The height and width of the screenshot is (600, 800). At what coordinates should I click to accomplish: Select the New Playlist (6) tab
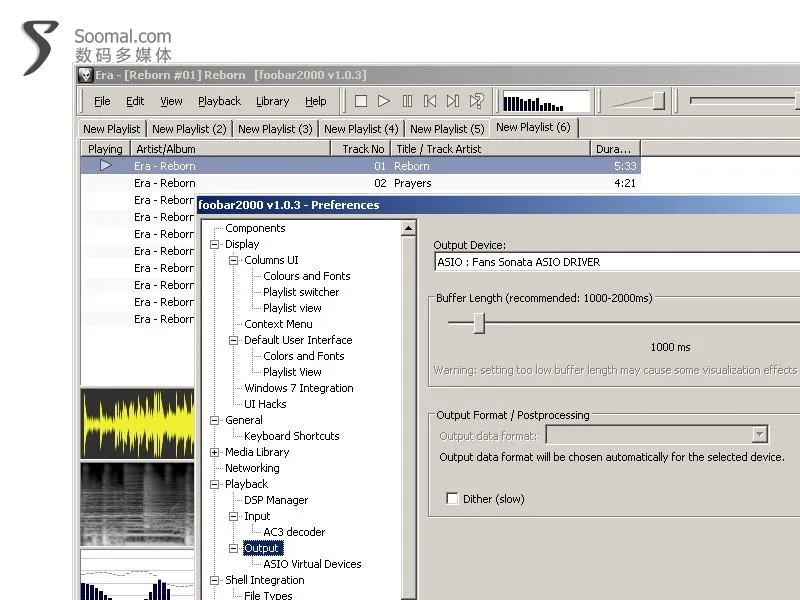[534, 128]
